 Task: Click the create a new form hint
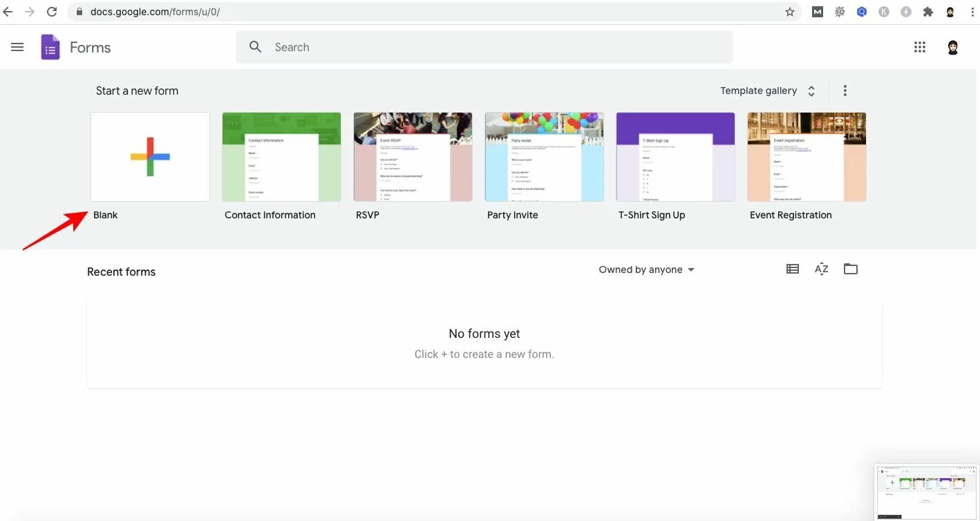(x=484, y=354)
